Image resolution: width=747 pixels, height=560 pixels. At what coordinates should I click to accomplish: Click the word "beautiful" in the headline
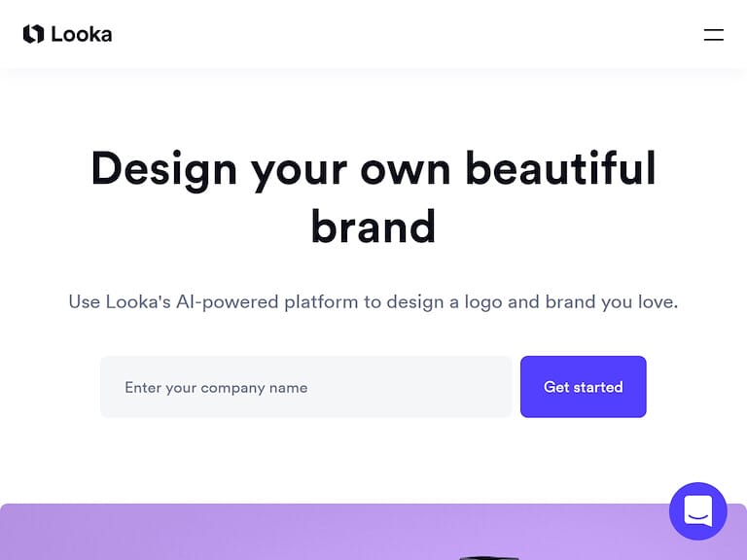point(560,168)
